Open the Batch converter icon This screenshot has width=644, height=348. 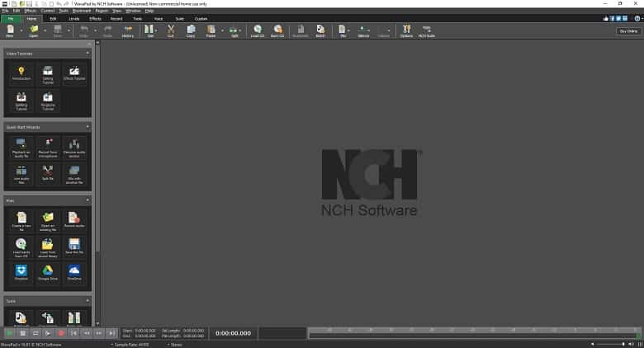320,31
